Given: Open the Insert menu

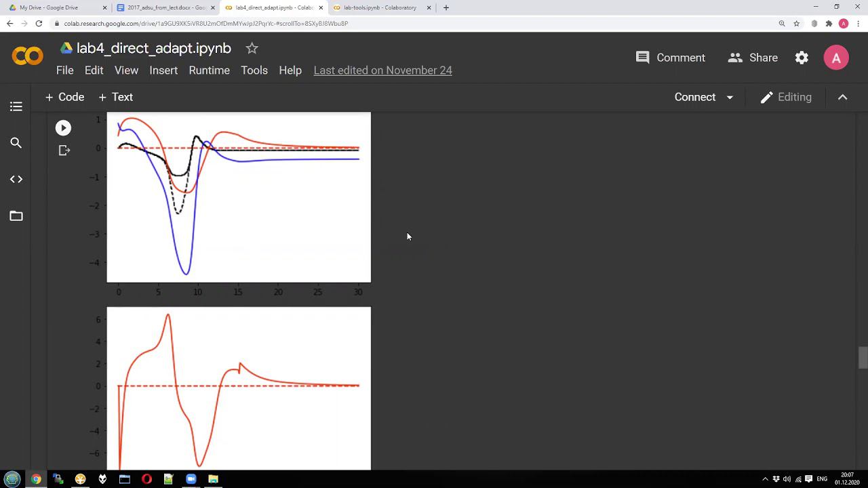Looking at the screenshot, I should click(163, 70).
